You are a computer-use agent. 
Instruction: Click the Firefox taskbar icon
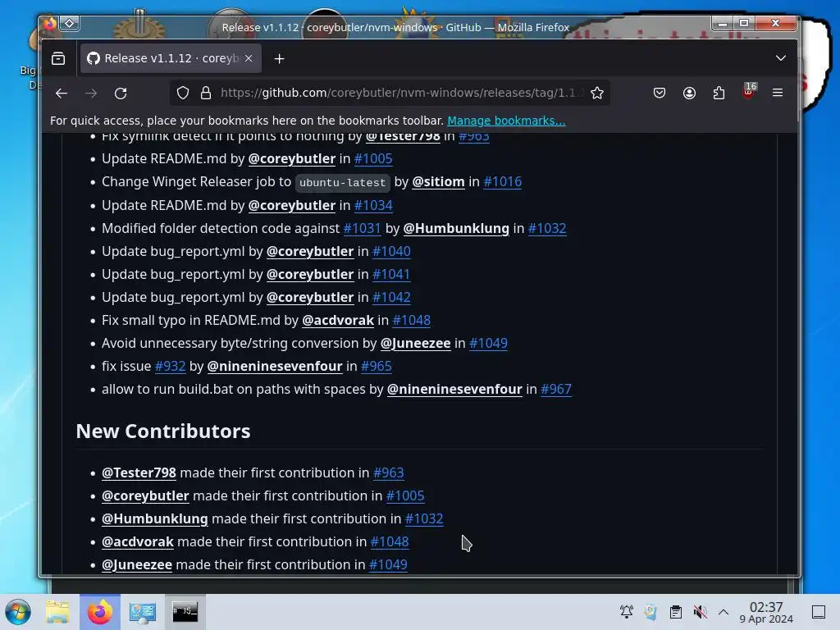click(x=100, y=612)
